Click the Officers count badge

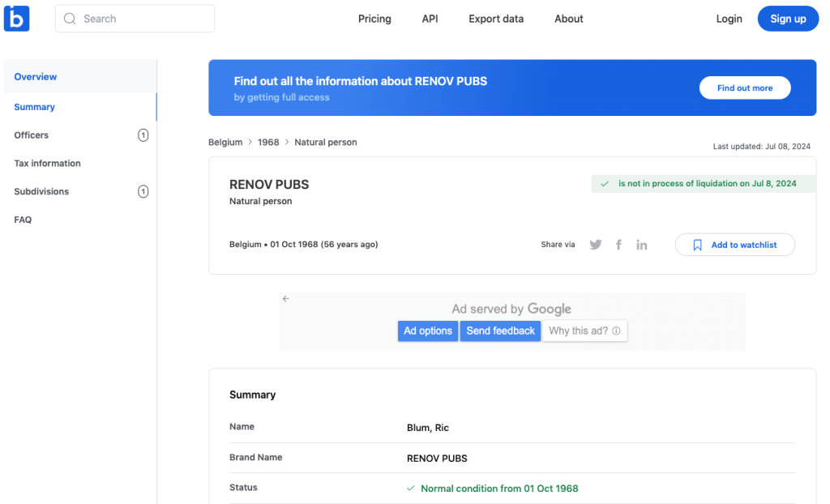pos(143,135)
